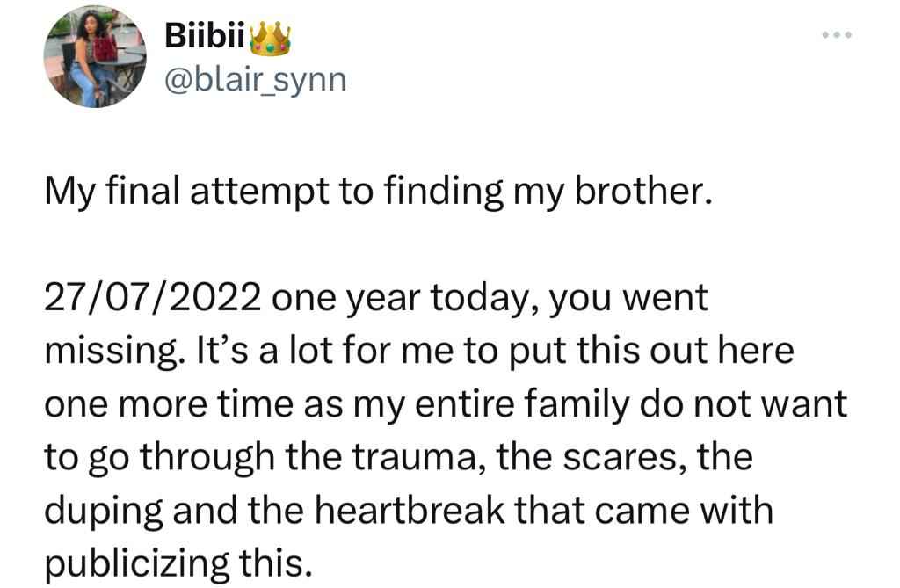Click the word 'trauma' in the tweet
Screen dimensions: 900x588
(x=415, y=458)
